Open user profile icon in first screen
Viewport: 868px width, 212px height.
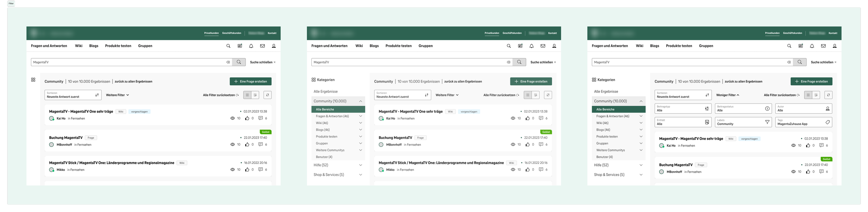coord(274,46)
